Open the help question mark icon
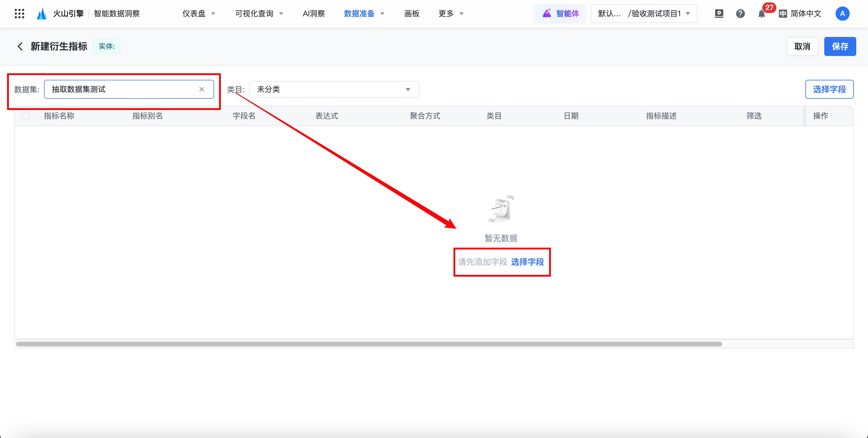The width and height of the screenshot is (868, 438). click(x=740, y=14)
